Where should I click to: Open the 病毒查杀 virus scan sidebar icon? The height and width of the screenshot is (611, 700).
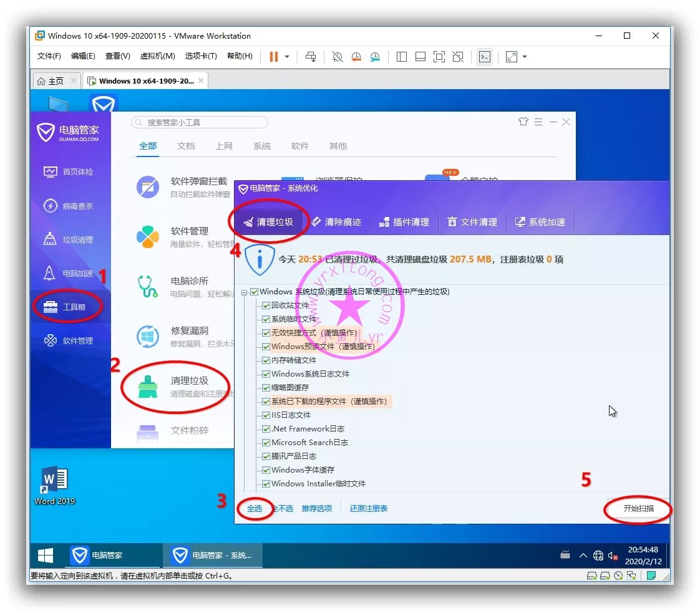[51, 206]
